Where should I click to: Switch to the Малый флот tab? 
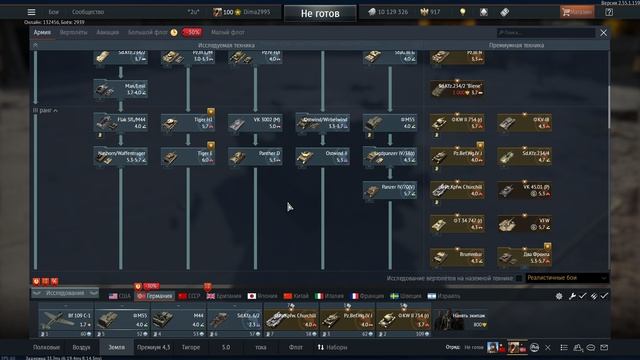coord(227,32)
